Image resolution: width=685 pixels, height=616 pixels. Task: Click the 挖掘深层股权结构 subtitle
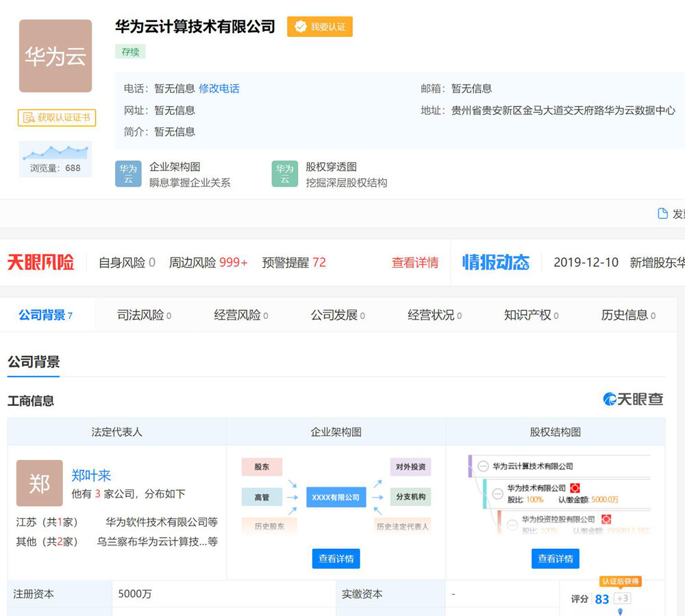pos(347,183)
